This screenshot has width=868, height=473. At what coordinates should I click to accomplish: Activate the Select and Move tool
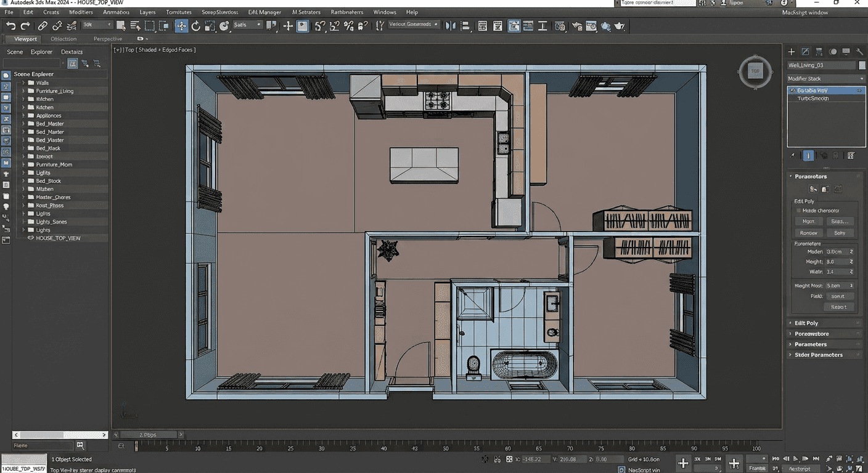point(181,26)
